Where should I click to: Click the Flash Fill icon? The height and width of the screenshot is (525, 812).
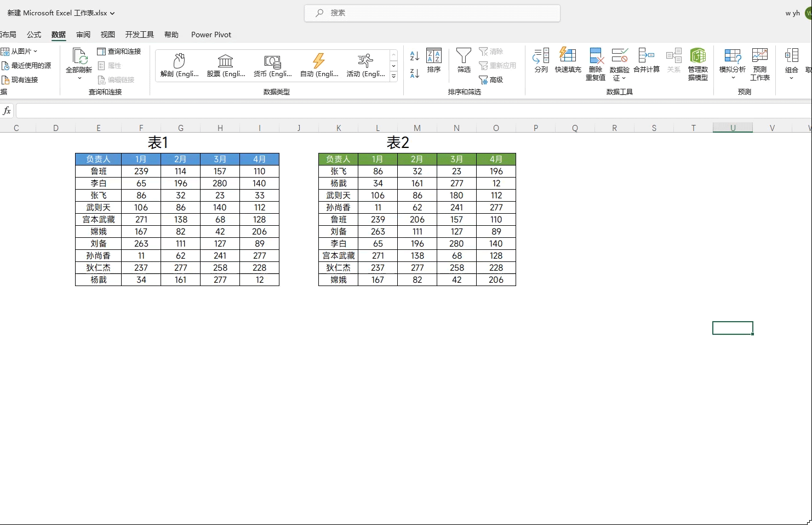pyautogui.click(x=568, y=55)
